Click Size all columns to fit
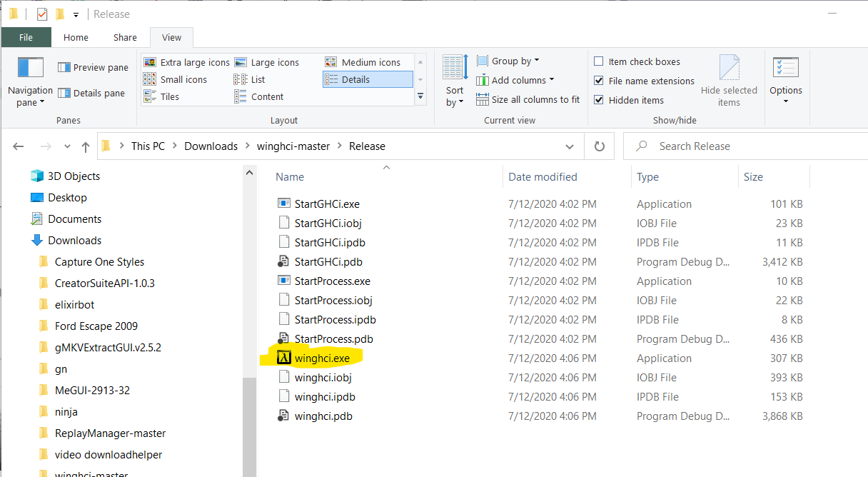868x477 pixels. click(x=528, y=100)
